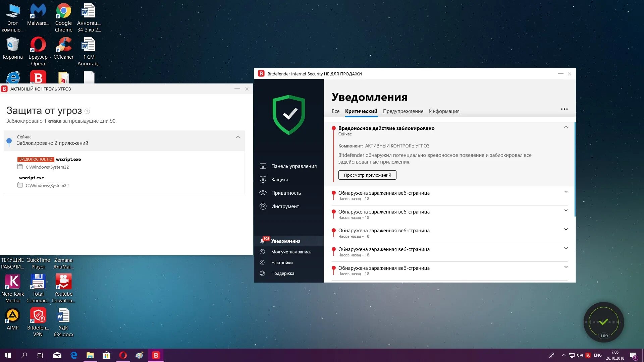Minimize the Активный контроль угроз window
Image resolution: width=644 pixels, height=362 pixels.
[237, 89]
